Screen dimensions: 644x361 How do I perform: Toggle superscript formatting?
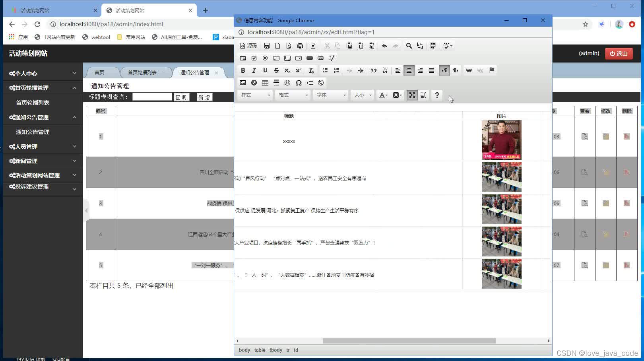tap(299, 70)
